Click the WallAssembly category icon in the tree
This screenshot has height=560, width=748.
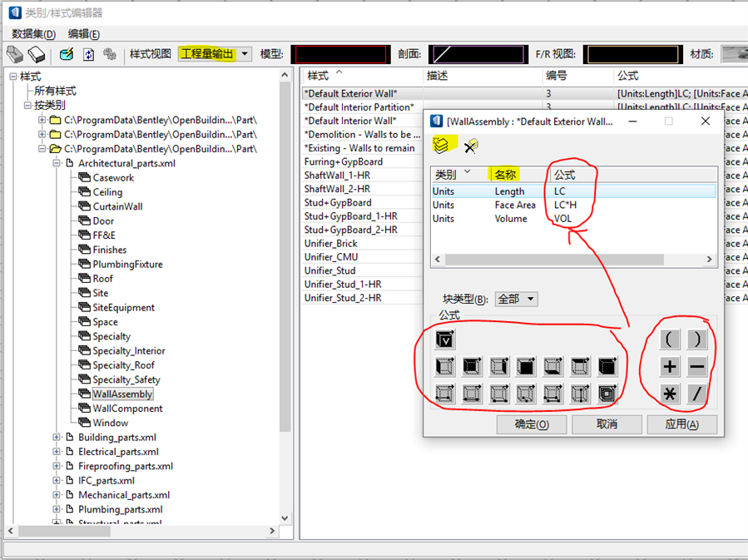pos(84,394)
